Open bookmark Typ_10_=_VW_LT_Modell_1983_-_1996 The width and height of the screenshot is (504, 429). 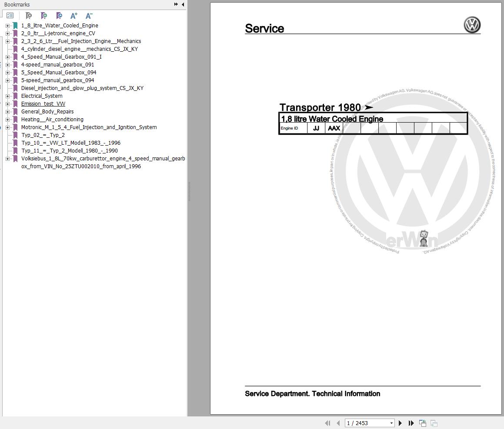pos(71,143)
